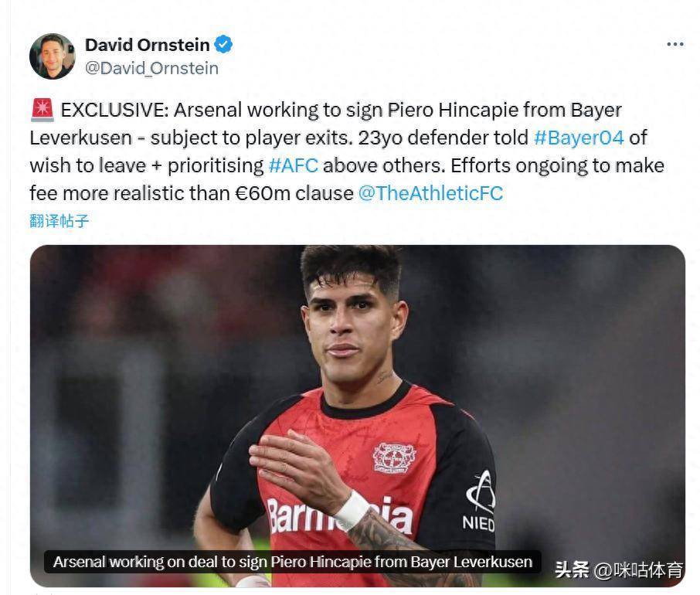Click the Barmenia sponsor logo on shirt
Viewport: 700px width, 595px height.
click(339, 516)
